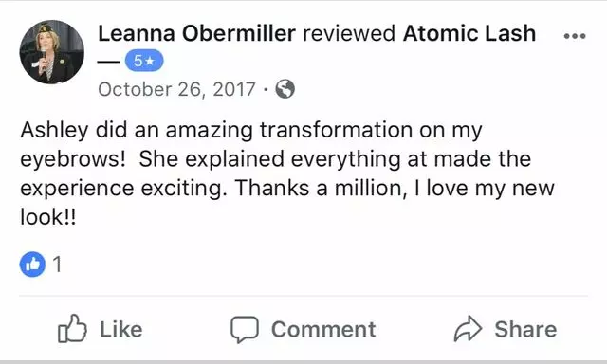Click the October 26, 2017 timestamp

point(177,89)
